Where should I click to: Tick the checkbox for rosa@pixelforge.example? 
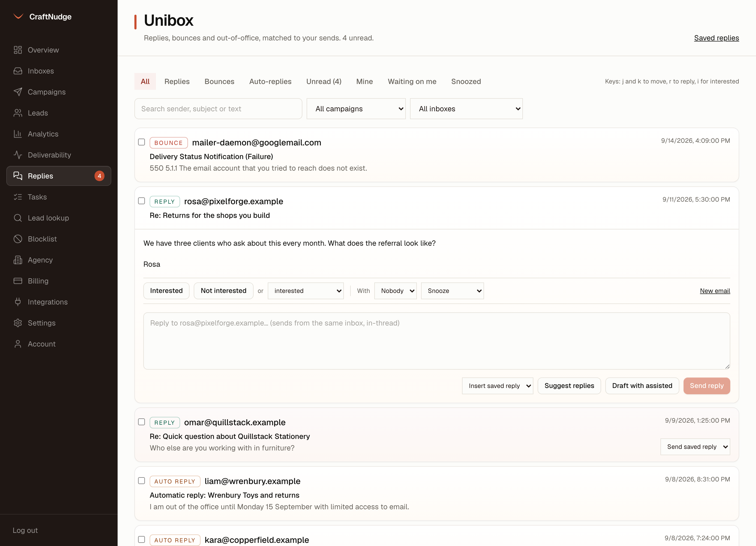click(x=142, y=201)
